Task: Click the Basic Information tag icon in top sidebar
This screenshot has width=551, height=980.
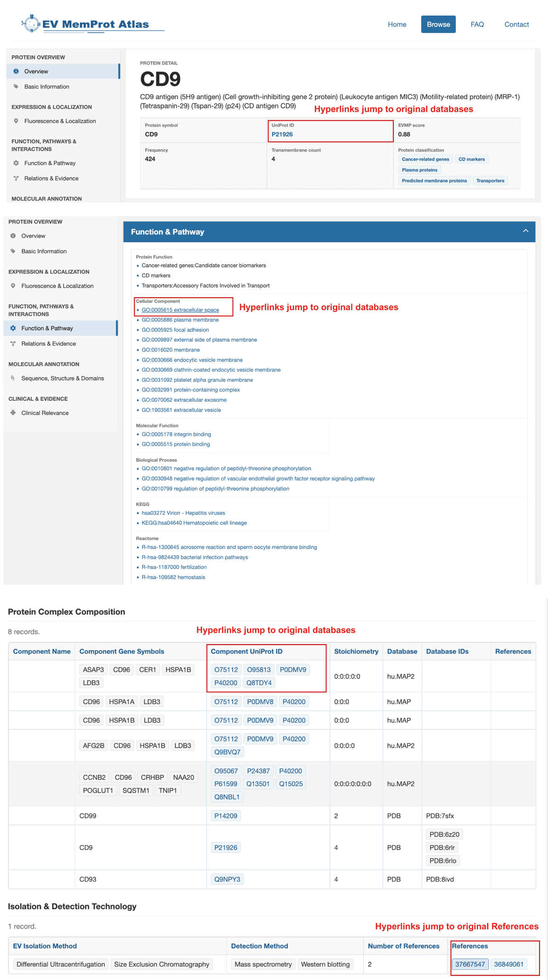Action: (x=16, y=86)
